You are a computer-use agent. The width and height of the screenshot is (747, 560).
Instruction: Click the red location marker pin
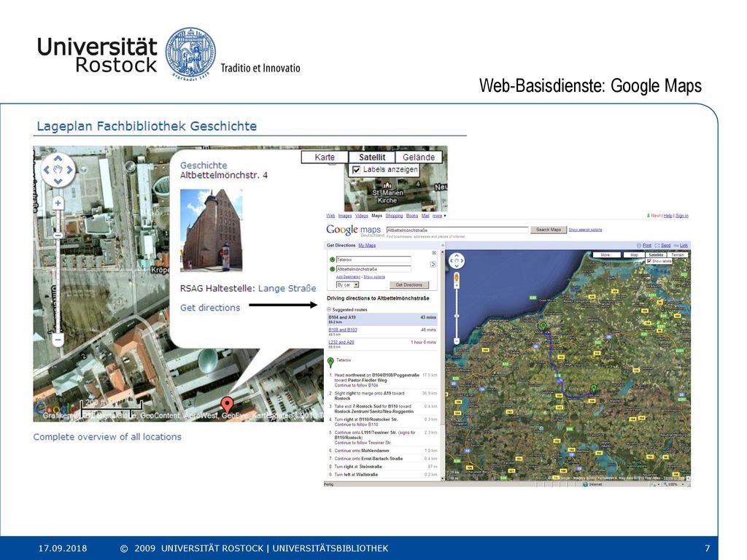click(x=228, y=405)
